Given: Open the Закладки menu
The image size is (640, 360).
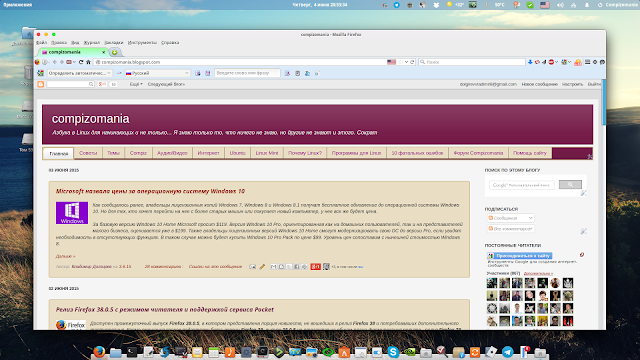Looking at the screenshot, I should [x=113, y=42].
